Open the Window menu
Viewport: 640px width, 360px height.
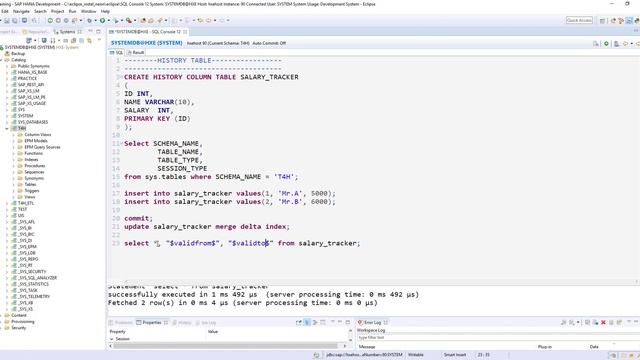pos(88,11)
